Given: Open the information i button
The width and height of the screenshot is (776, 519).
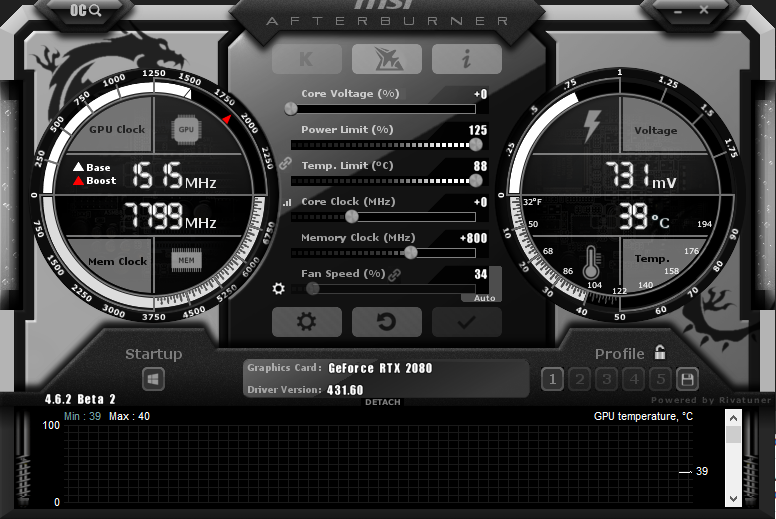Looking at the screenshot, I should point(467,59).
